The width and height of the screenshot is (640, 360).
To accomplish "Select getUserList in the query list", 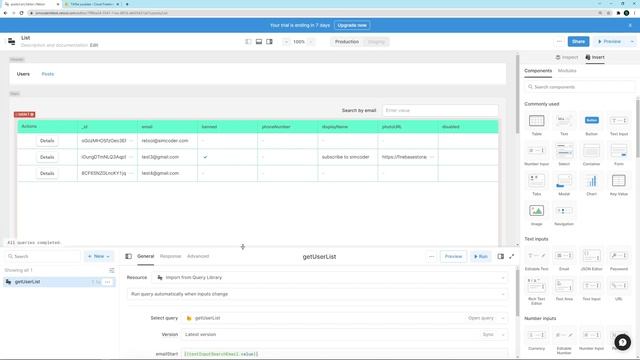I will point(59,282).
